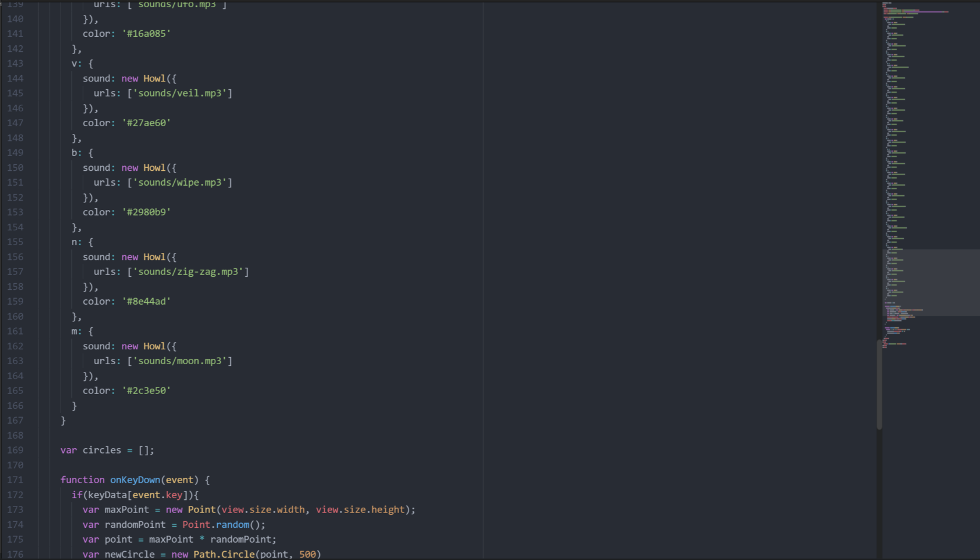Click line number 161 in the gutter

[x=15, y=331]
